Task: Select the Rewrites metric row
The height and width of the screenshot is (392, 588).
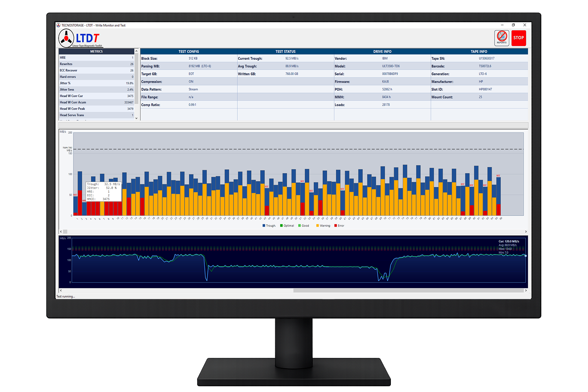Action: coord(96,64)
